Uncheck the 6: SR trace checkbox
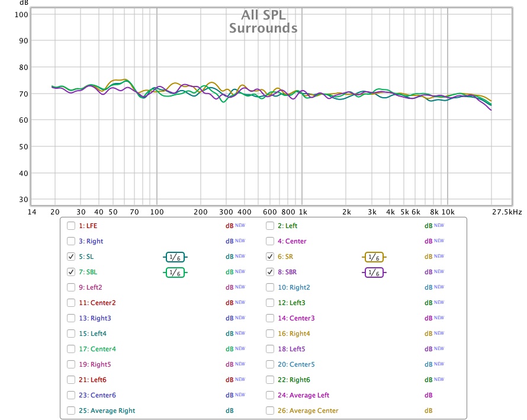The height and width of the screenshot is (420, 527). click(270, 257)
